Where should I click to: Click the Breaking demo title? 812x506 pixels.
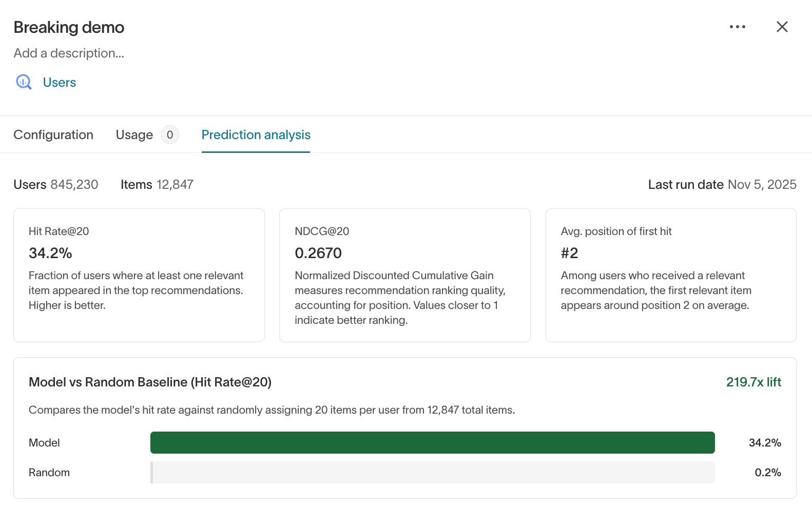(x=69, y=27)
